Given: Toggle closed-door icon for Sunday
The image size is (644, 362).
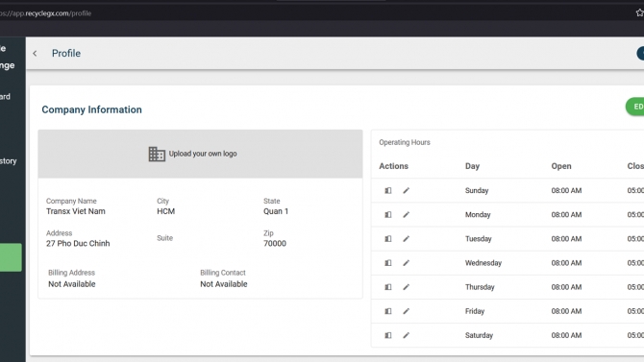Looking at the screenshot, I should tap(387, 190).
